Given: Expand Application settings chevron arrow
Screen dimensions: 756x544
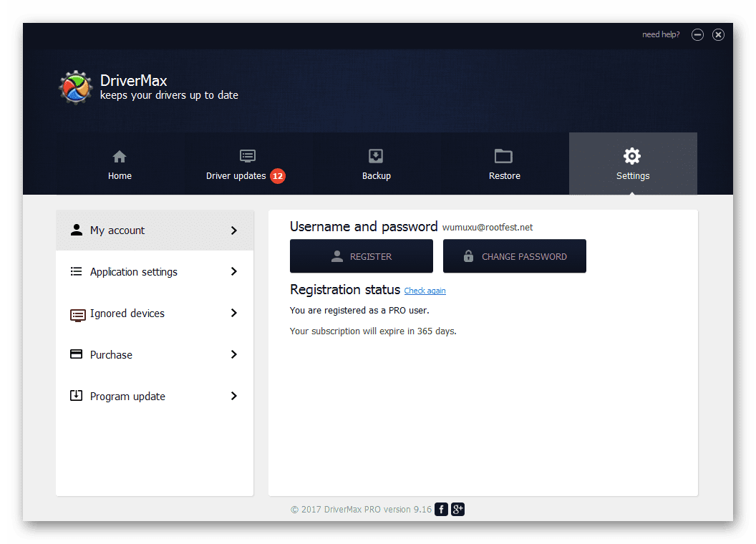Looking at the screenshot, I should (x=234, y=271).
